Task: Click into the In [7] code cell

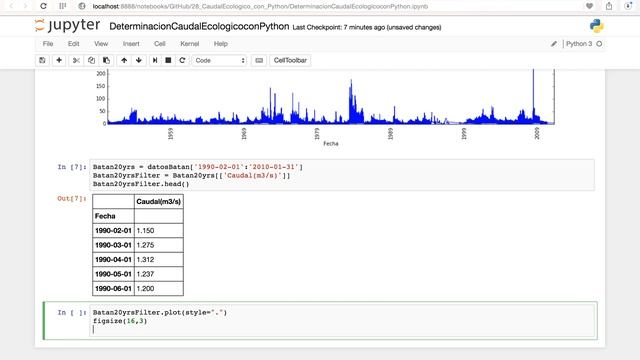Action: [x=342, y=175]
